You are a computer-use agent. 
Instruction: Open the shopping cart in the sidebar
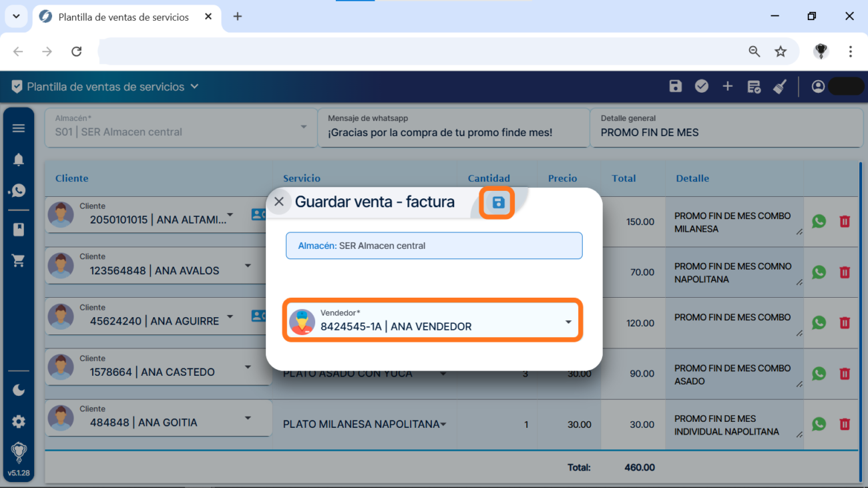[x=19, y=261]
